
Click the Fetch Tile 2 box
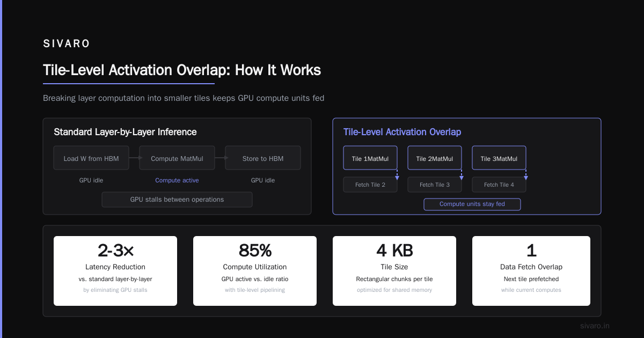370,185
